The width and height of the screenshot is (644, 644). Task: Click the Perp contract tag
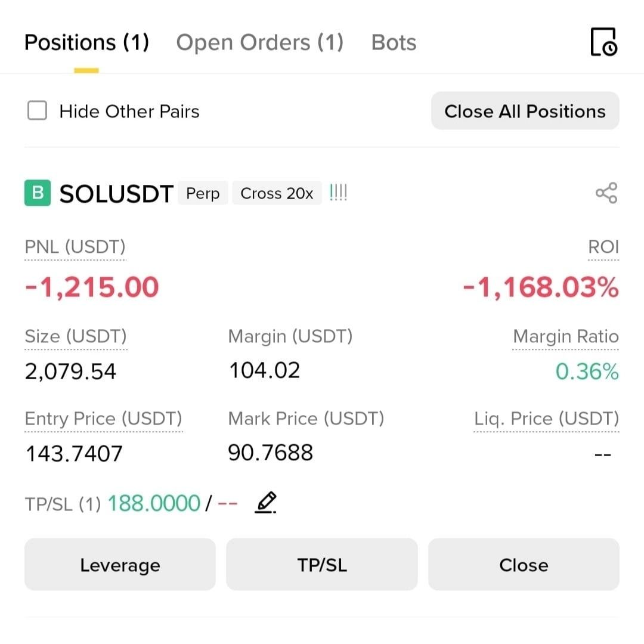tap(203, 194)
